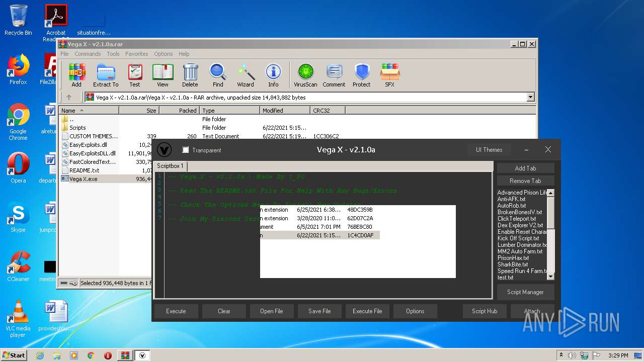Launch Firefox from desktop
Screen dimensions: 644x362
pos(18,69)
